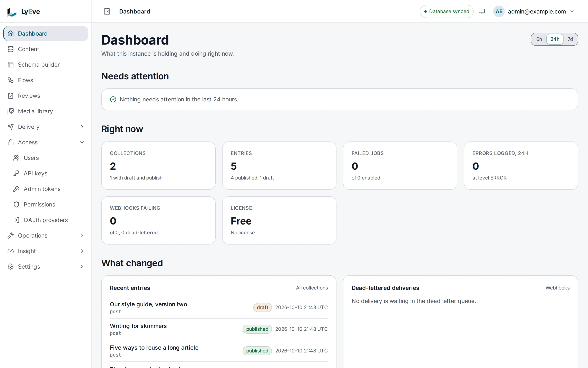Go to OAuth providers
The width and height of the screenshot is (588, 368).
[49, 220]
